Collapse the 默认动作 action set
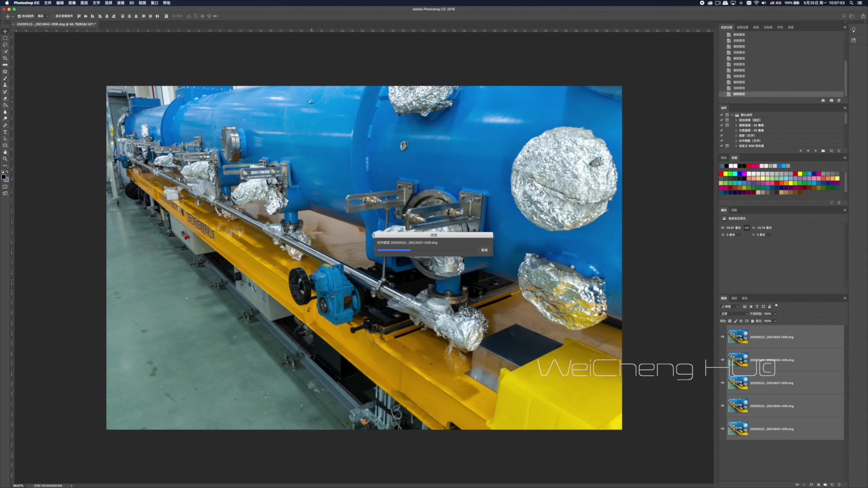 732,115
